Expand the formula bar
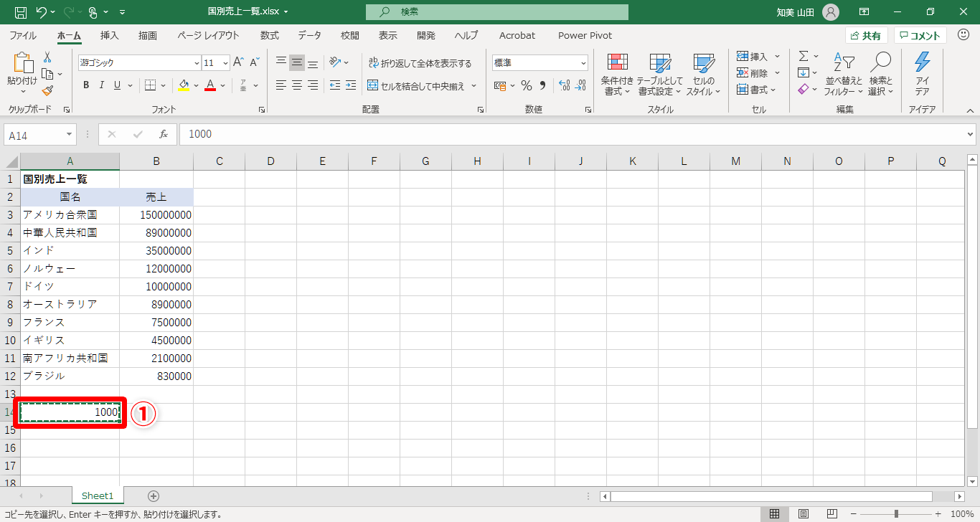Screen dimensions: 980x522 click(x=971, y=134)
